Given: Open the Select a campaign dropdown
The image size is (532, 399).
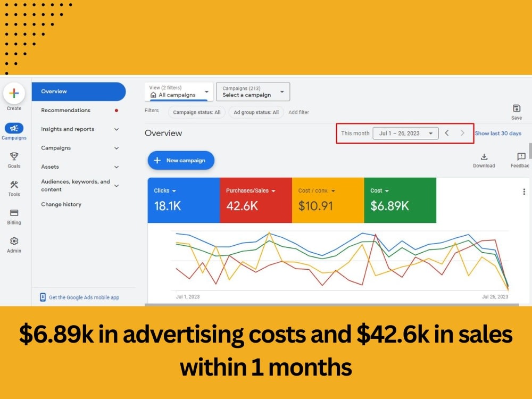Looking at the screenshot, I should [253, 92].
